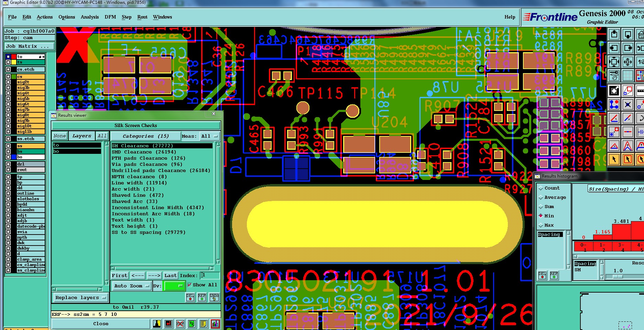Open the File menu

[x=12, y=17]
